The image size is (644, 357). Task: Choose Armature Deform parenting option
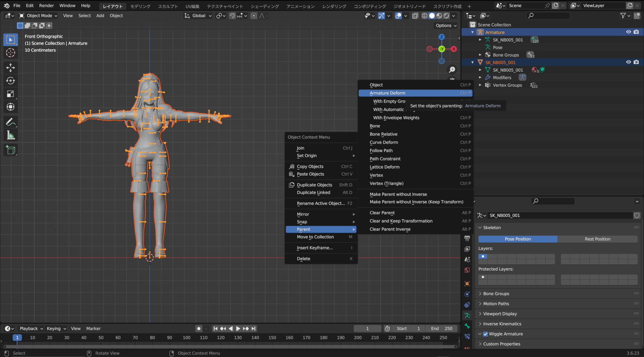(416, 93)
